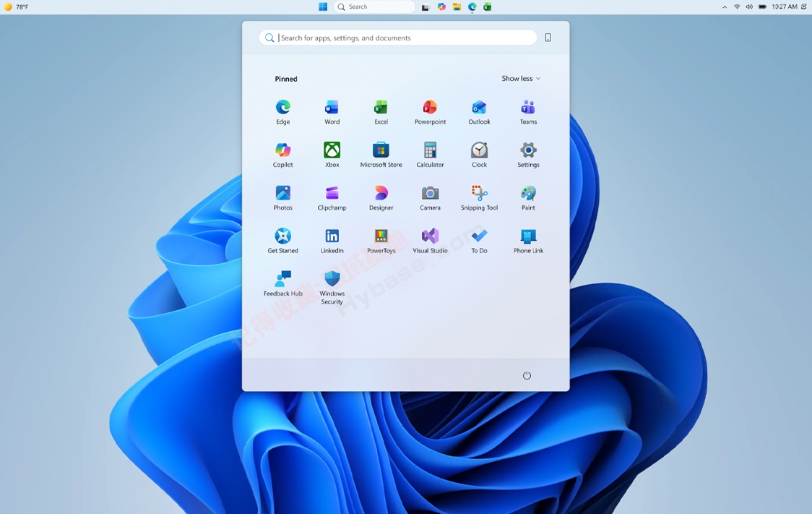The width and height of the screenshot is (812, 514).
Task: Launch the Powerpoint pinned app
Action: [x=431, y=112]
